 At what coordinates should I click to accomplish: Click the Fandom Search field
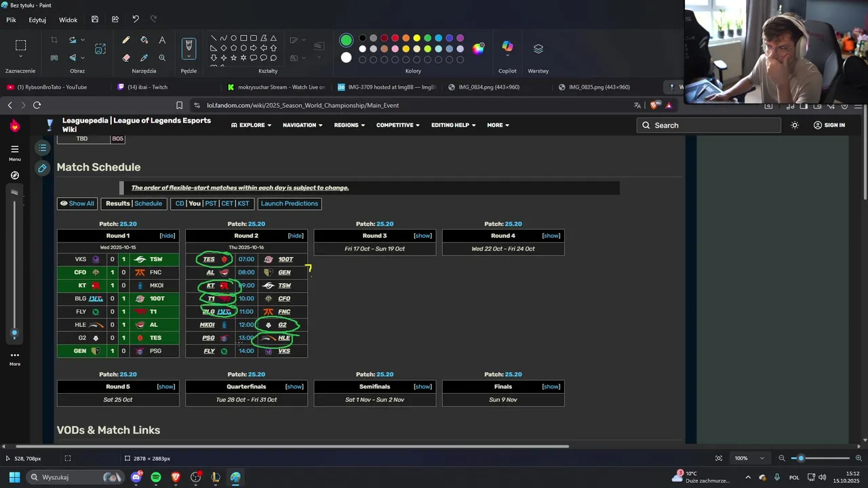point(709,125)
